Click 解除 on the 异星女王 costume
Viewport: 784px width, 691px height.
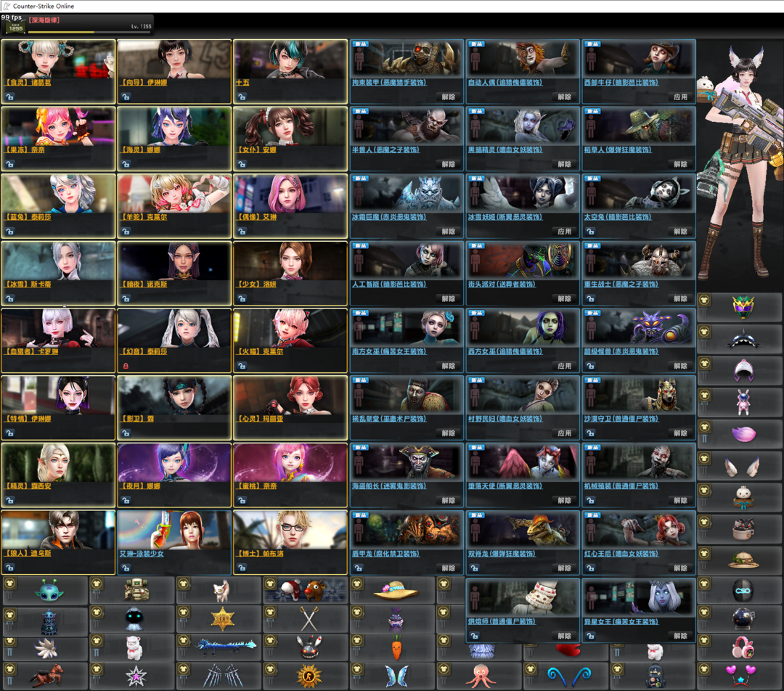680,636
